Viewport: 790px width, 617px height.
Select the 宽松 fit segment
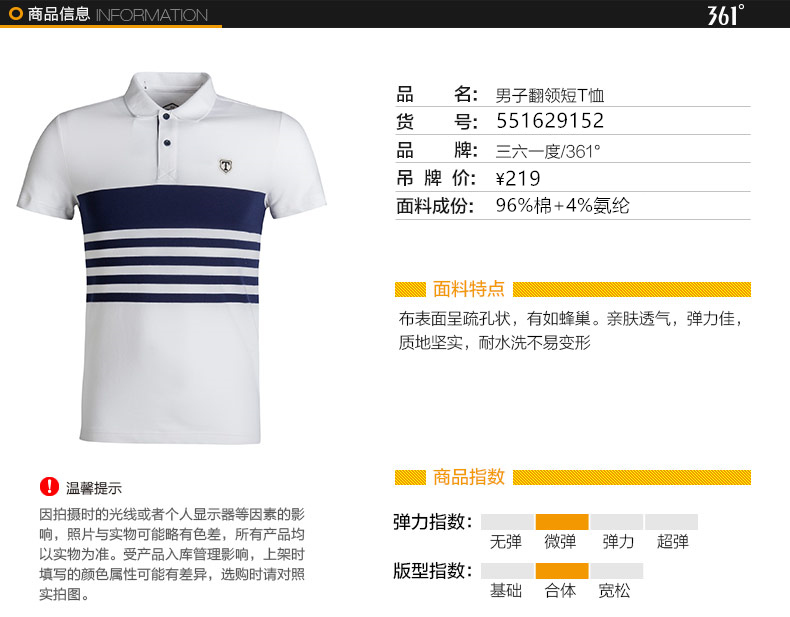pos(617,571)
